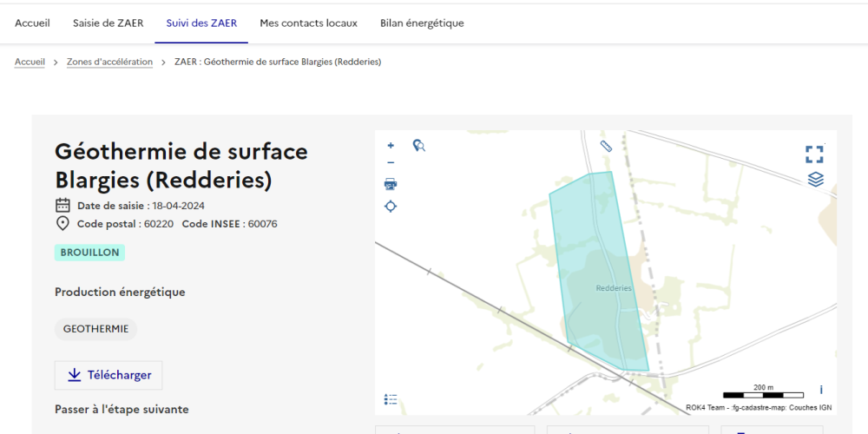Screen dimensions: 868x434
Task: Go to the Saisie de ZAER tab
Action: [x=108, y=23]
